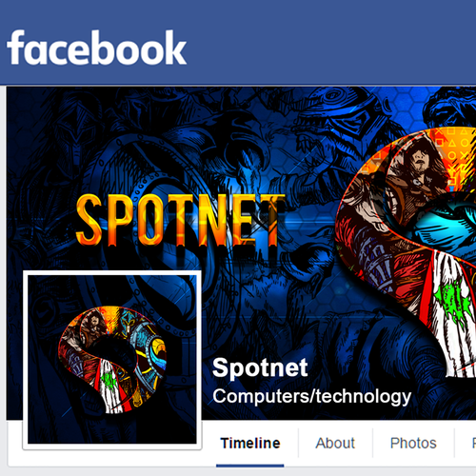This screenshot has width=476, height=476.
Task: Switch to the About tab
Action: pos(335,443)
